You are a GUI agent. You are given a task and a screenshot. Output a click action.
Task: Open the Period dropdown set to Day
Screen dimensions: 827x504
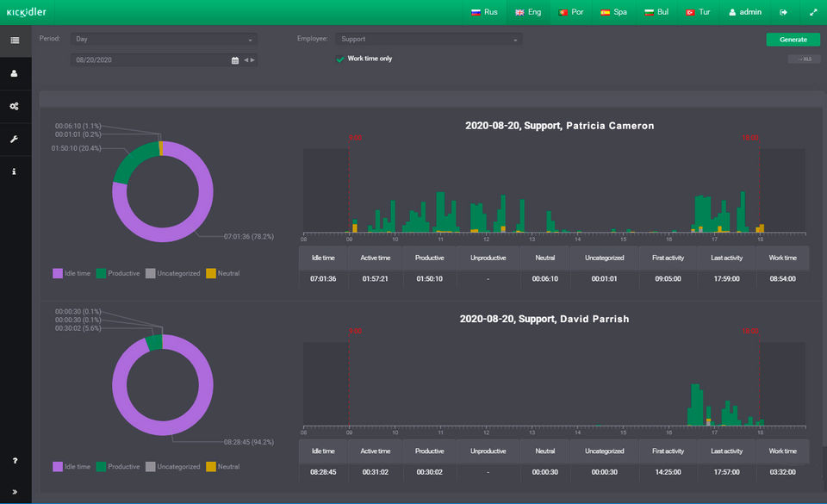(x=164, y=39)
